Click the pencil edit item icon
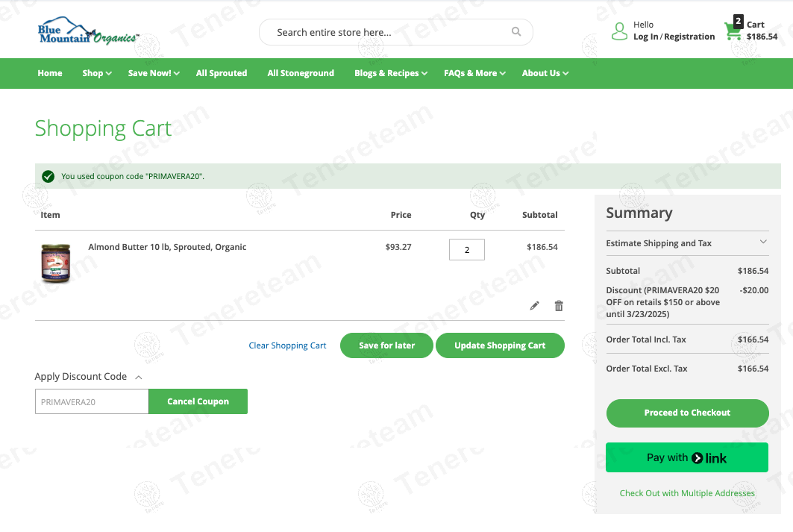 534,306
